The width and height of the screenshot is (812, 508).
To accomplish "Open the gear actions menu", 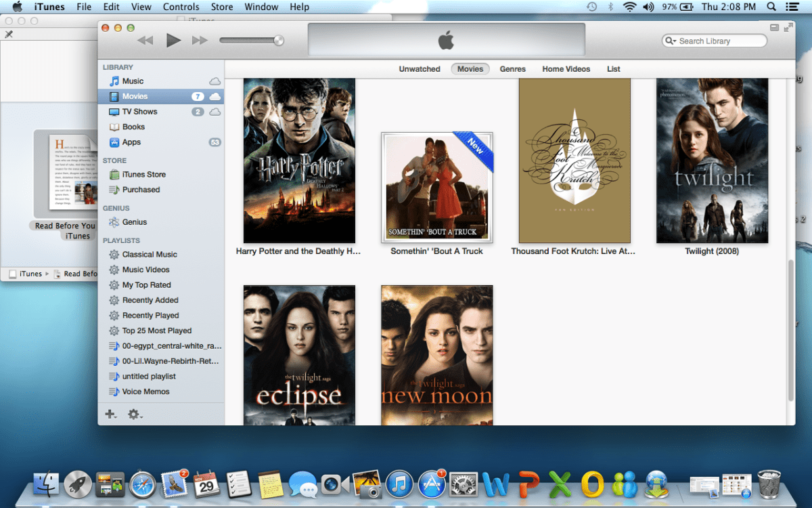I will click(135, 414).
